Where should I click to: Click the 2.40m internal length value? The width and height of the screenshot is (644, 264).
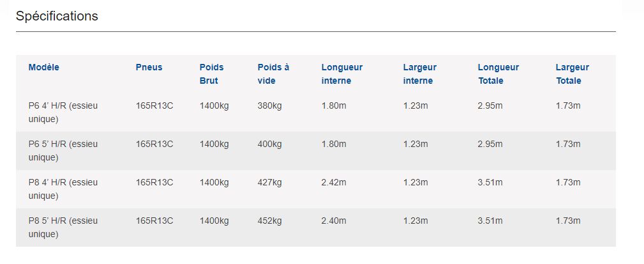point(334,221)
